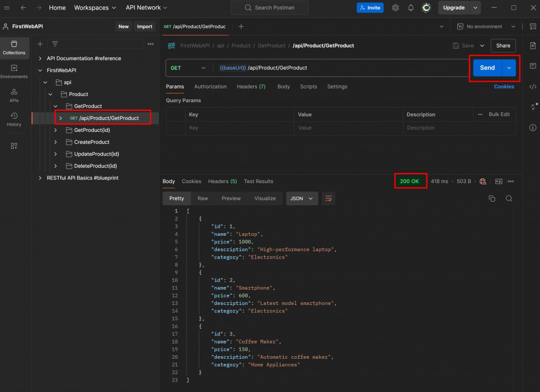Image resolution: width=540 pixels, height=392 pixels.
Task: Expand the CreateProduct folder
Action: pos(55,142)
